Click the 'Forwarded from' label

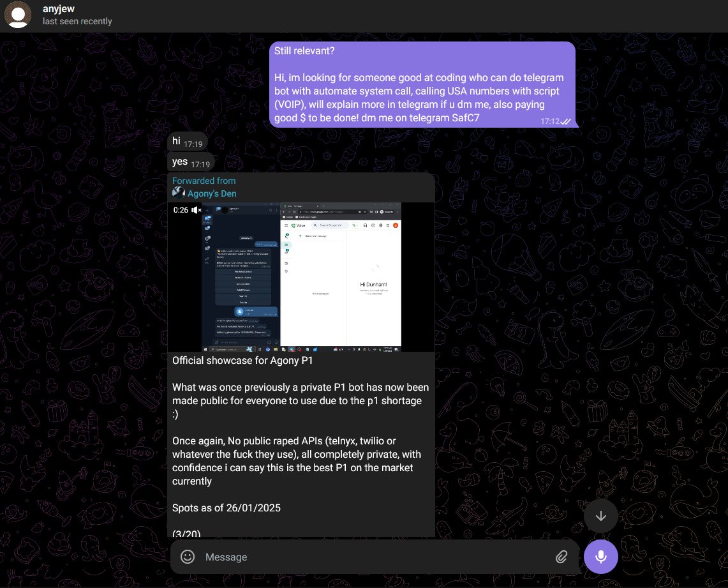(204, 181)
